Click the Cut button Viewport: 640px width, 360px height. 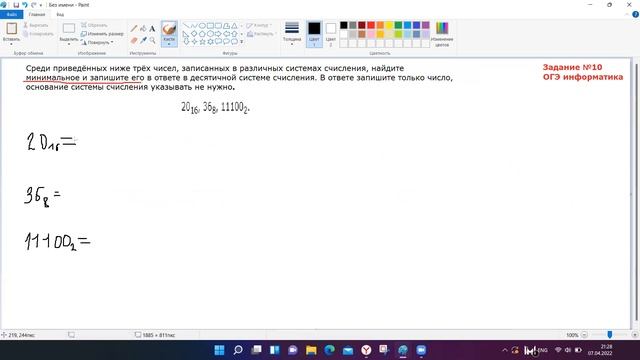[x=36, y=25]
